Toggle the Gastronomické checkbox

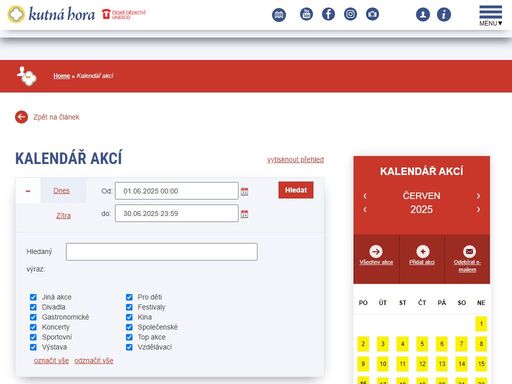pyautogui.click(x=33, y=317)
